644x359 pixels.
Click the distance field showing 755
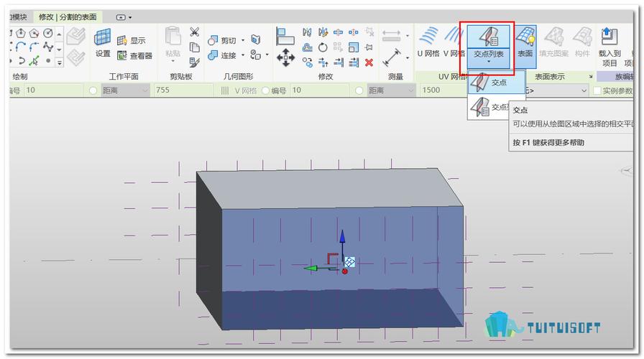pos(183,90)
